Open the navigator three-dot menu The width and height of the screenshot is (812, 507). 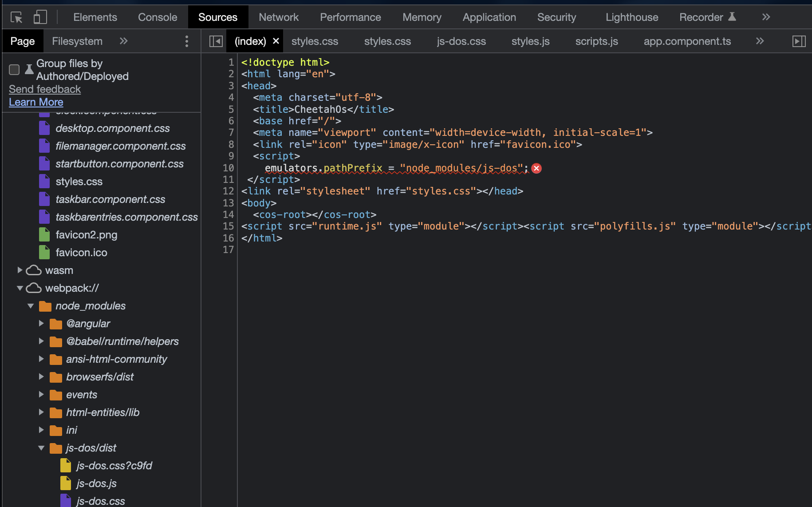(x=187, y=41)
